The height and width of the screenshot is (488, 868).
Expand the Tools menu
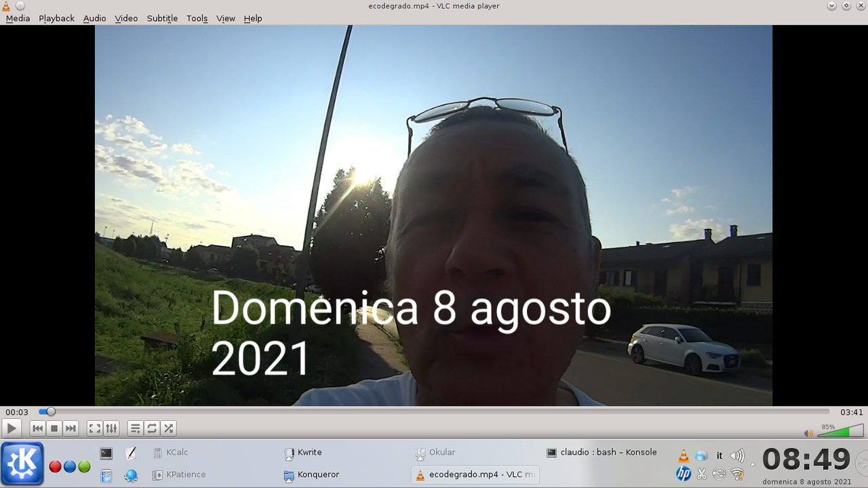(197, 18)
